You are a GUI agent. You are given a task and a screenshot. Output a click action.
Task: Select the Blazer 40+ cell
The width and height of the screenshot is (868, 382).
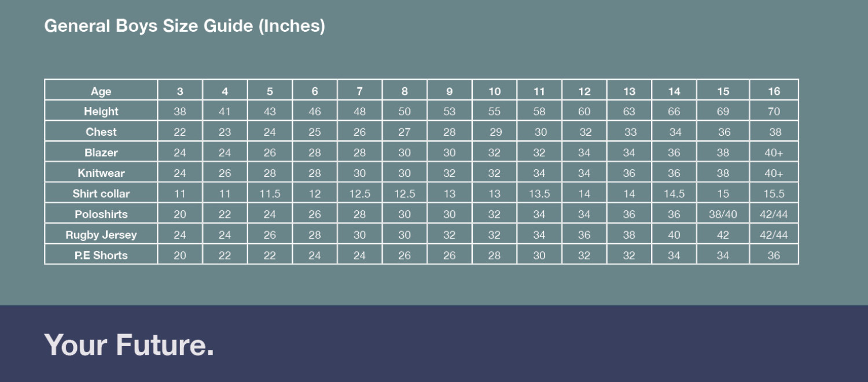coord(774,153)
